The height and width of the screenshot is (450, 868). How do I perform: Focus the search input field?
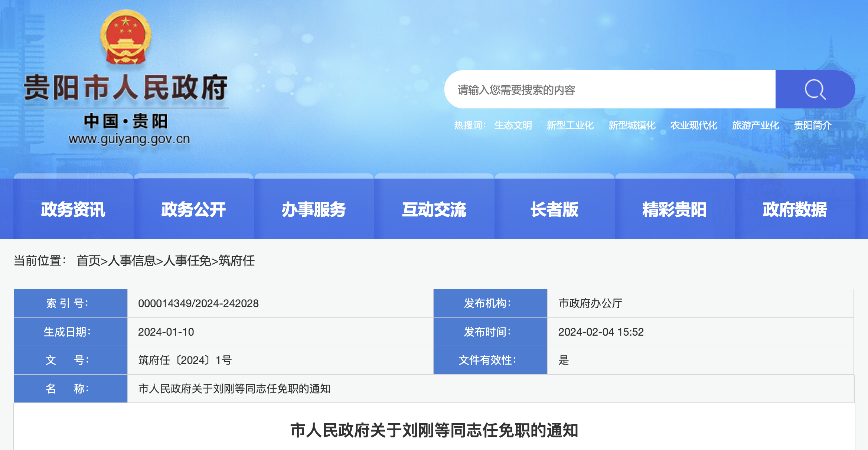point(610,89)
